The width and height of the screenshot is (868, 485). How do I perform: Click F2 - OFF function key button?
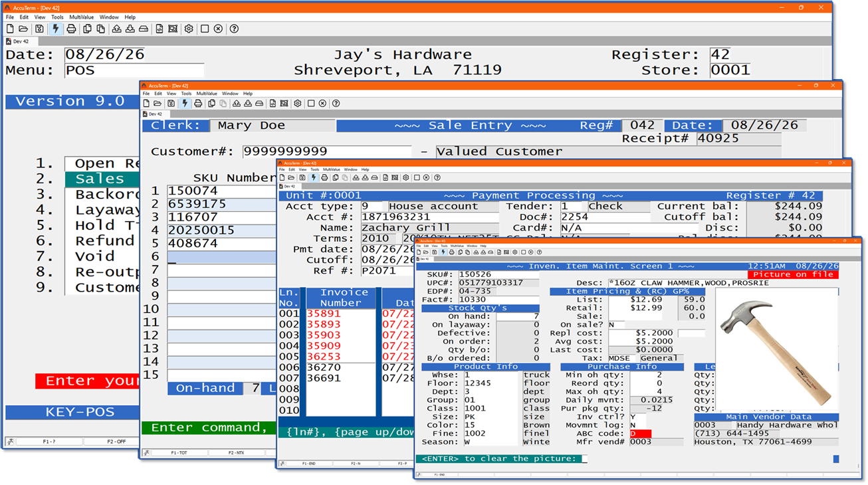(x=116, y=441)
